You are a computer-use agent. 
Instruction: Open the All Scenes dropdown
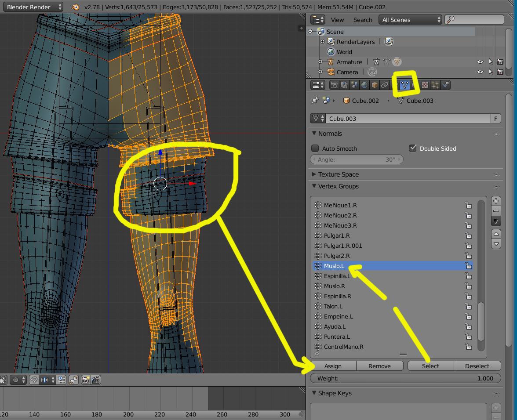[411, 20]
